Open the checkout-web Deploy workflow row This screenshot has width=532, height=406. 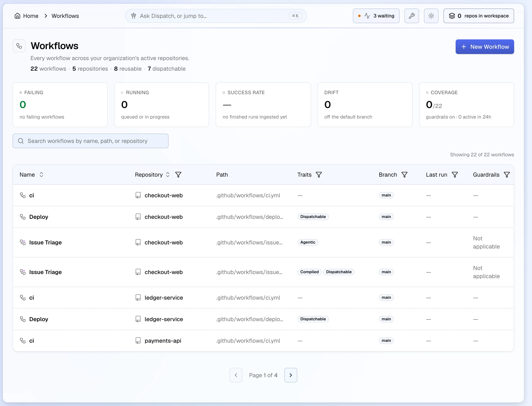pos(263,217)
